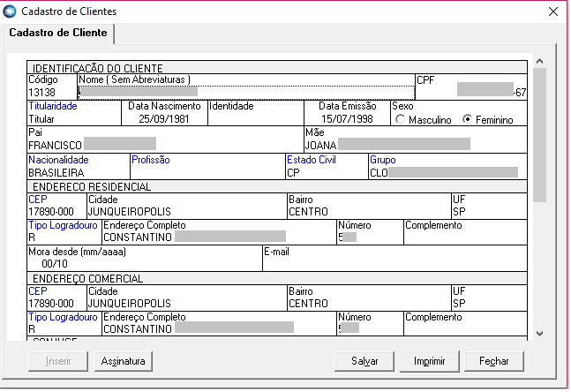The width and height of the screenshot is (571, 392).
Task: Click the app icon in the title bar
Action: click(10, 11)
